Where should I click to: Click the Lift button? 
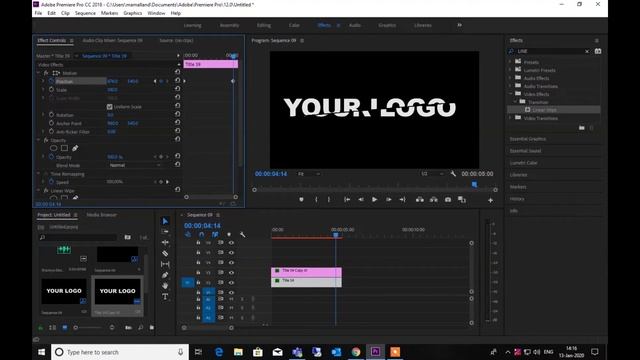420,200
